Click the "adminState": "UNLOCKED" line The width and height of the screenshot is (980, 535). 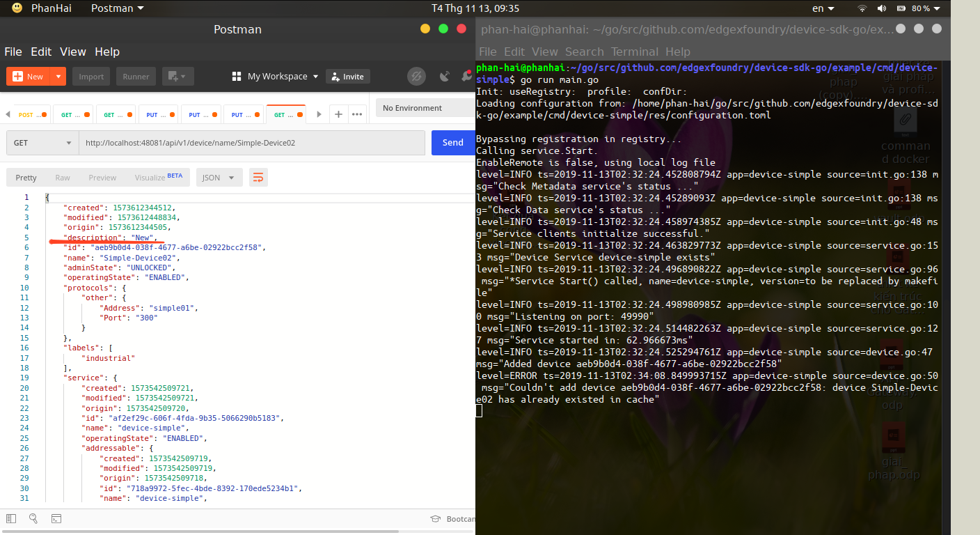click(118, 267)
